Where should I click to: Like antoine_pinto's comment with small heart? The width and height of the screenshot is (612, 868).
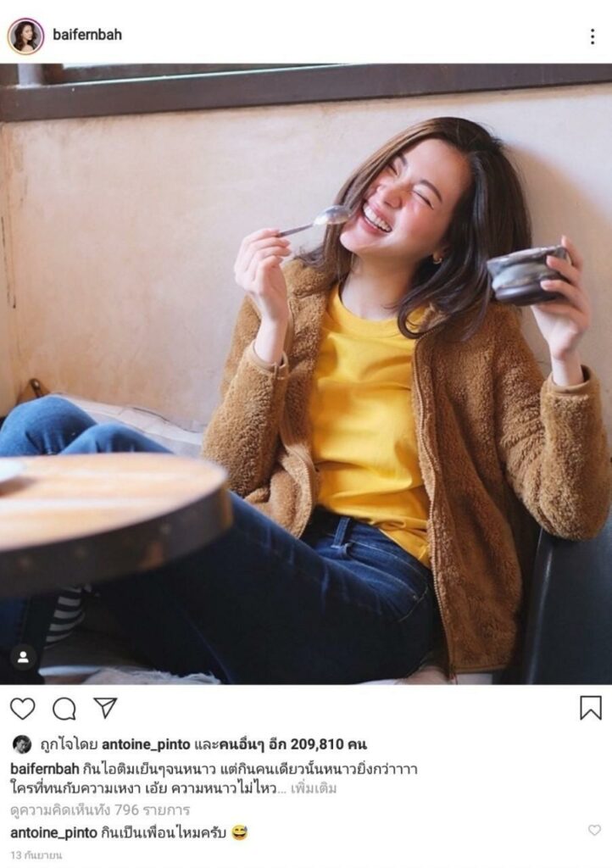coord(594,830)
